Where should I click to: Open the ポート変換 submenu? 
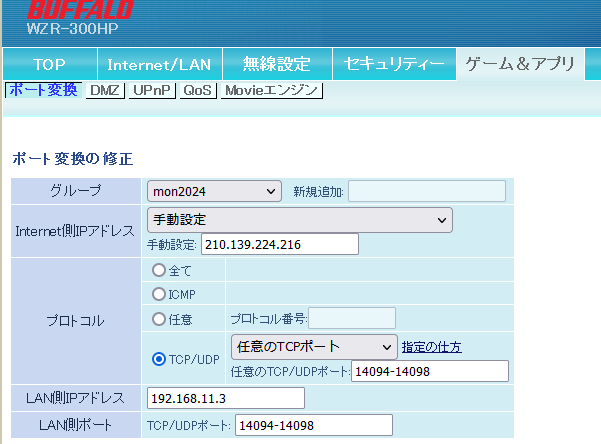pyautogui.click(x=42, y=90)
